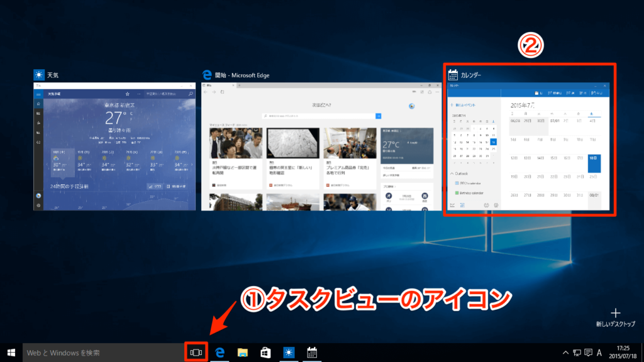Open Weather app taskbar icon
Viewport: 644px width, 362px height.
[x=289, y=353]
